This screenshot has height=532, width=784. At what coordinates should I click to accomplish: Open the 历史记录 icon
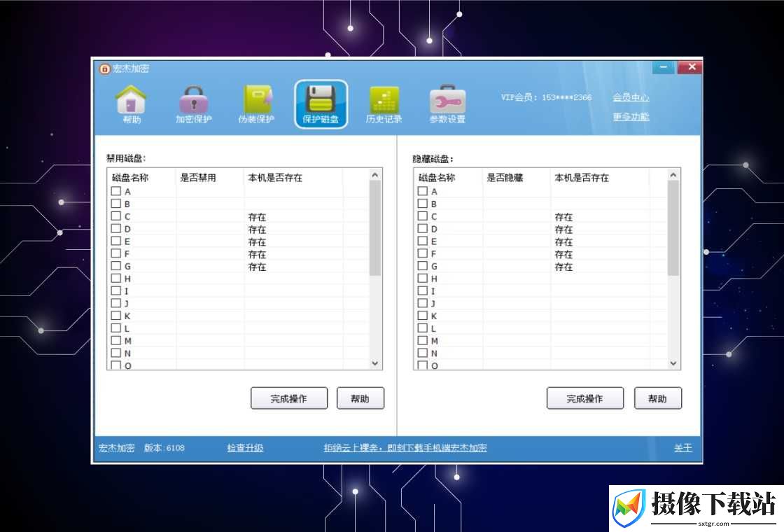384,104
